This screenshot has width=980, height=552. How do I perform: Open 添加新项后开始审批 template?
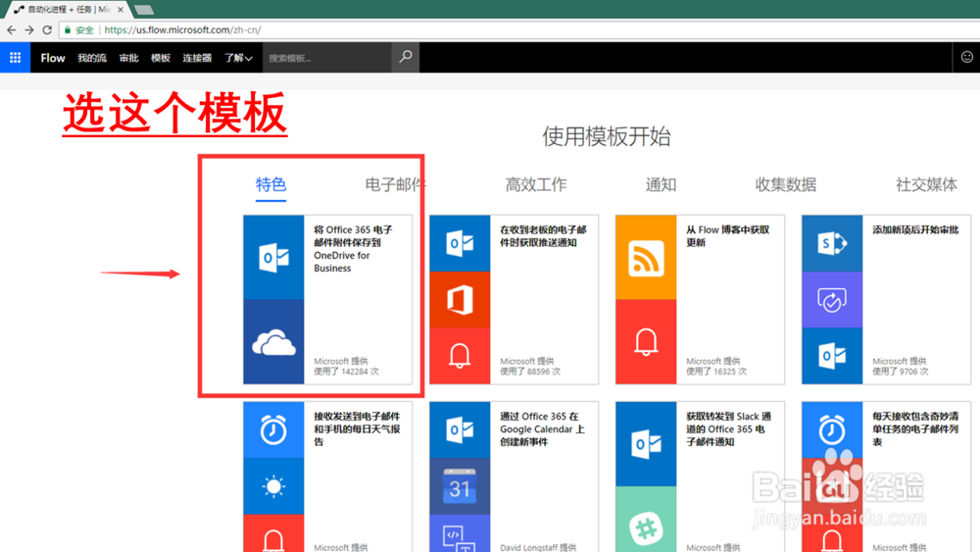[915, 230]
